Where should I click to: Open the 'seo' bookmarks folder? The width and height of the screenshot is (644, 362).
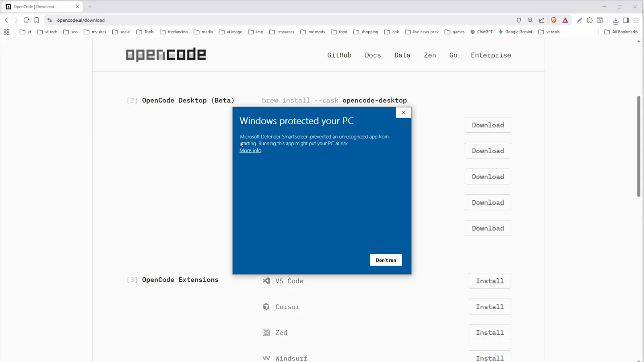(70, 32)
